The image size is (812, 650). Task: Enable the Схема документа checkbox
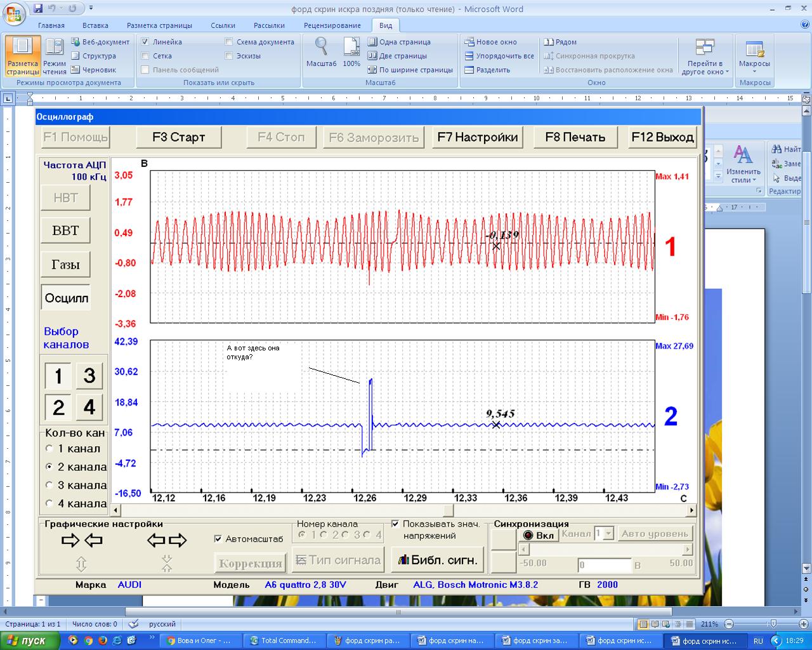229,42
